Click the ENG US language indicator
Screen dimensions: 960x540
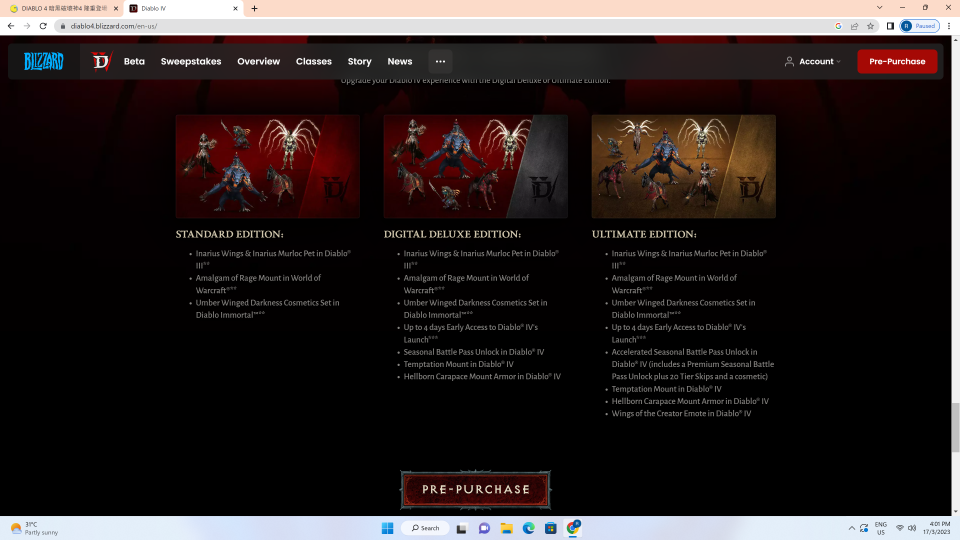880,528
